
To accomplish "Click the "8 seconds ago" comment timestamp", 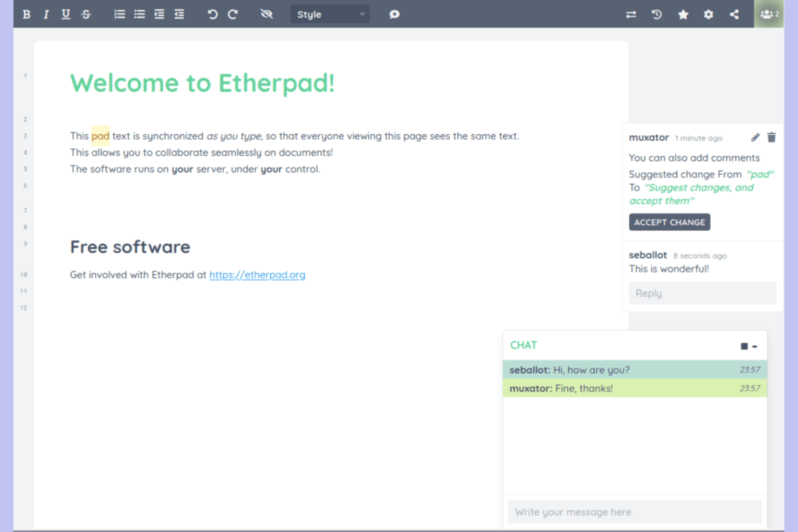I will tap(700, 255).
